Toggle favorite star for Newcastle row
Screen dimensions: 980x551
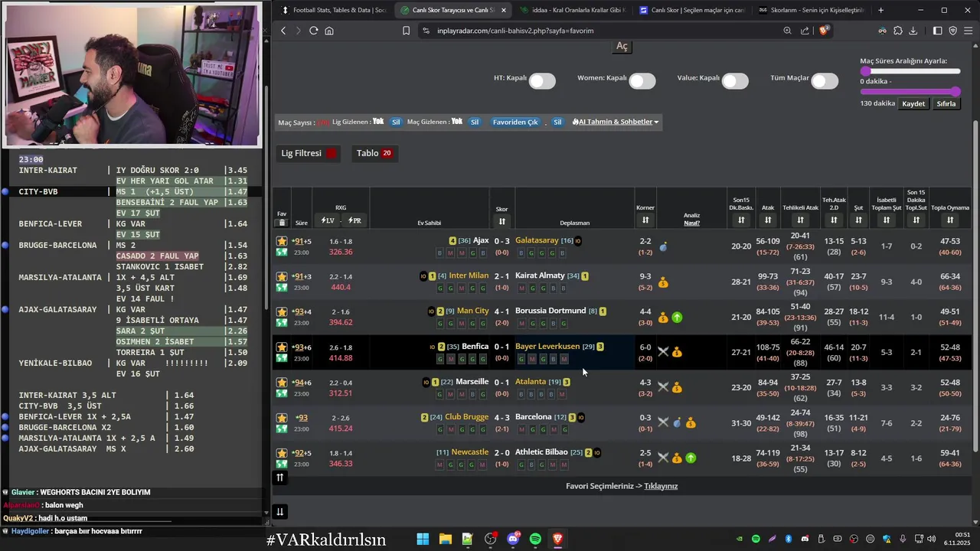[x=282, y=452]
